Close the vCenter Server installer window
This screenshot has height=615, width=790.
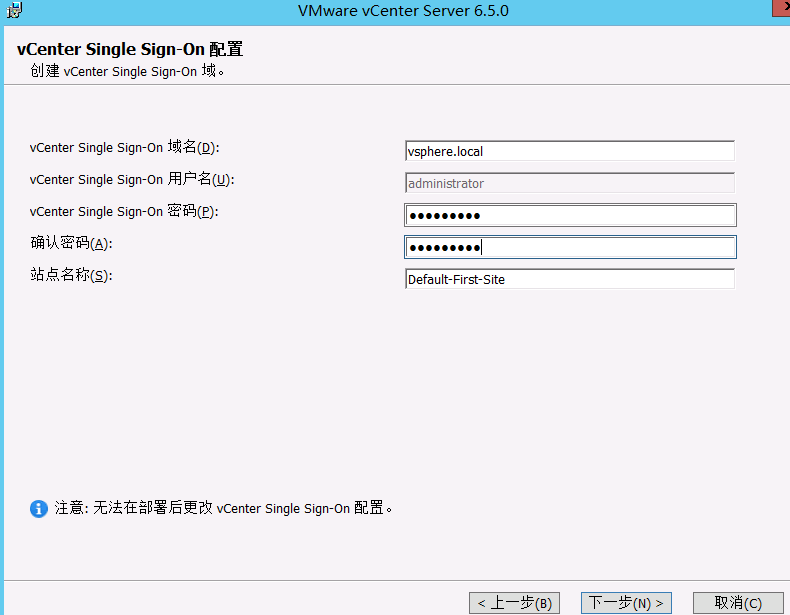781,8
